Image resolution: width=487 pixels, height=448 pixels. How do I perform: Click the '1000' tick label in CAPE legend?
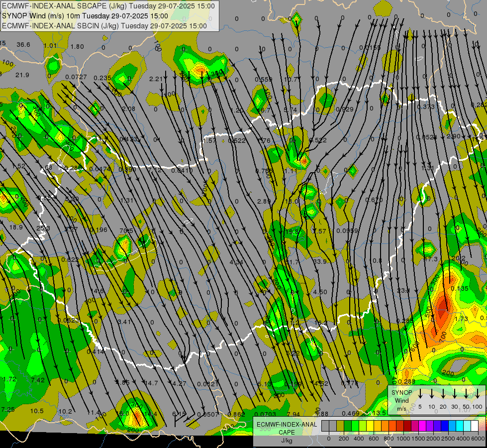coord(403,439)
